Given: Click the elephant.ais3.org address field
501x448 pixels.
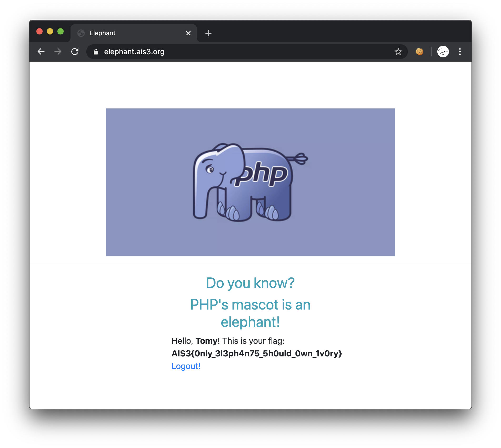Looking at the screenshot, I should (x=247, y=52).
